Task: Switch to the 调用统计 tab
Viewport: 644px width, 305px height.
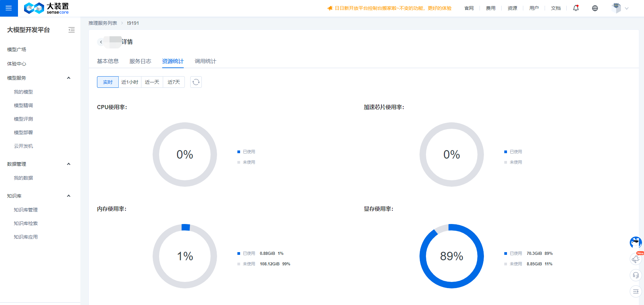Action: (x=206, y=61)
